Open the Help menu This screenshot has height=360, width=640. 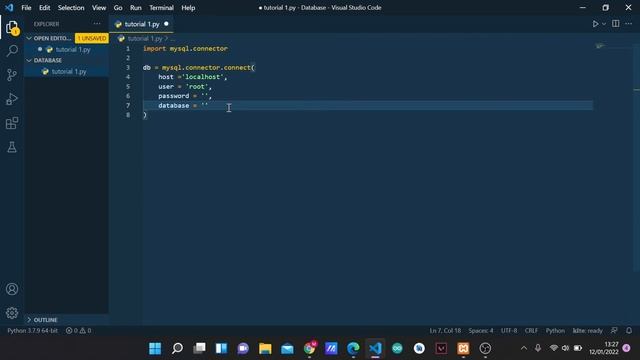(x=188, y=8)
